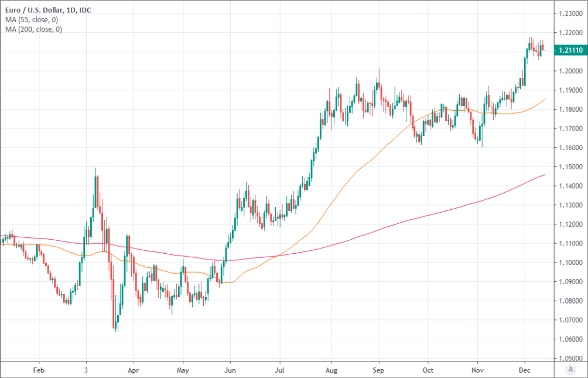Click the 1.23000 price axis label
Viewport: 588px width, 378px height.
pos(571,13)
